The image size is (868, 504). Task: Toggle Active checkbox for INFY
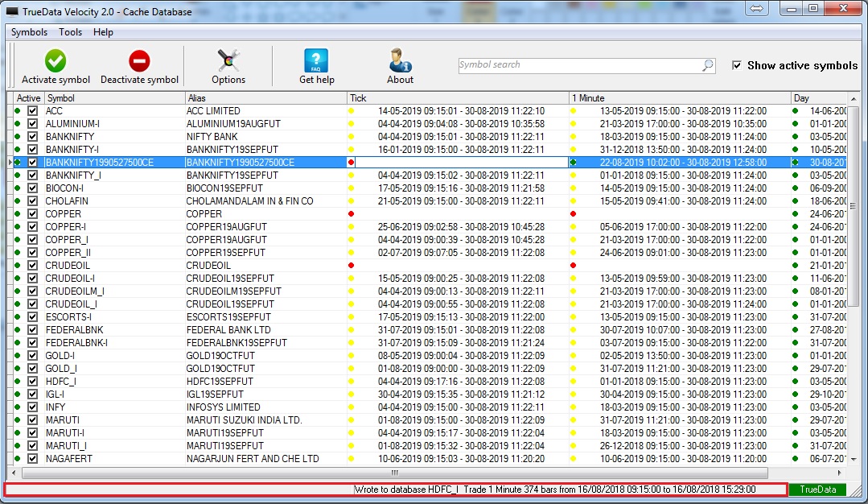pyautogui.click(x=33, y=407)
